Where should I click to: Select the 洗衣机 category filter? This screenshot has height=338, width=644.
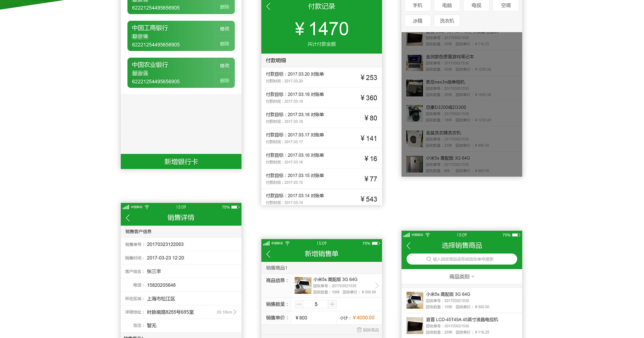pyautogui.click(x=447, y=21)
